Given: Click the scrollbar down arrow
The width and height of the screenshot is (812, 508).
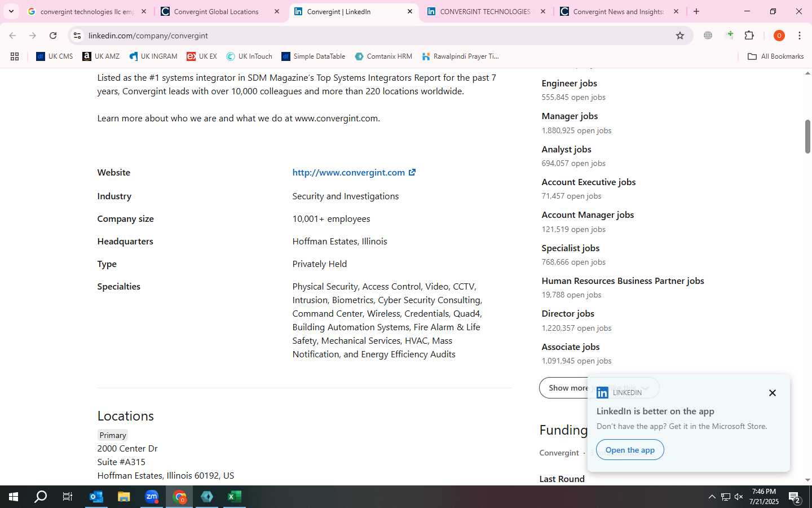Looking at the screenshot, I should (807, 480).
